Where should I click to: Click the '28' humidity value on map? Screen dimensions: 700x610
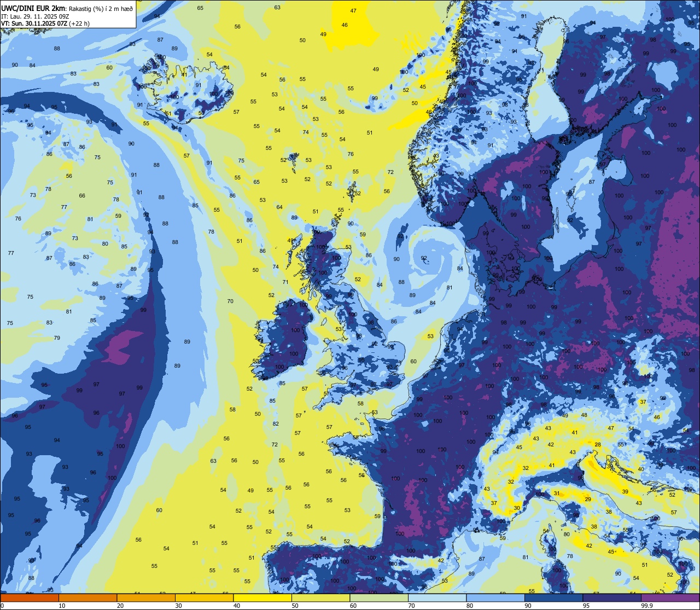tap(598, 445)
